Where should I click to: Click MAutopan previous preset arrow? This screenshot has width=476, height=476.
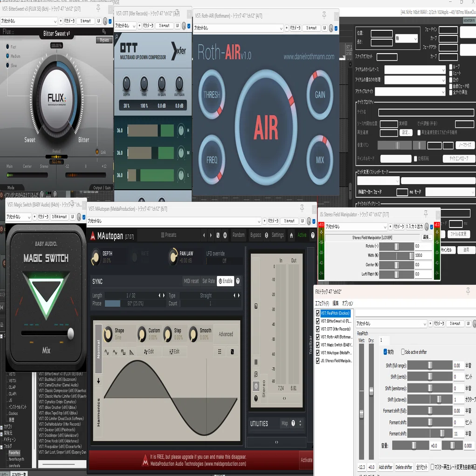click(204, 235)
